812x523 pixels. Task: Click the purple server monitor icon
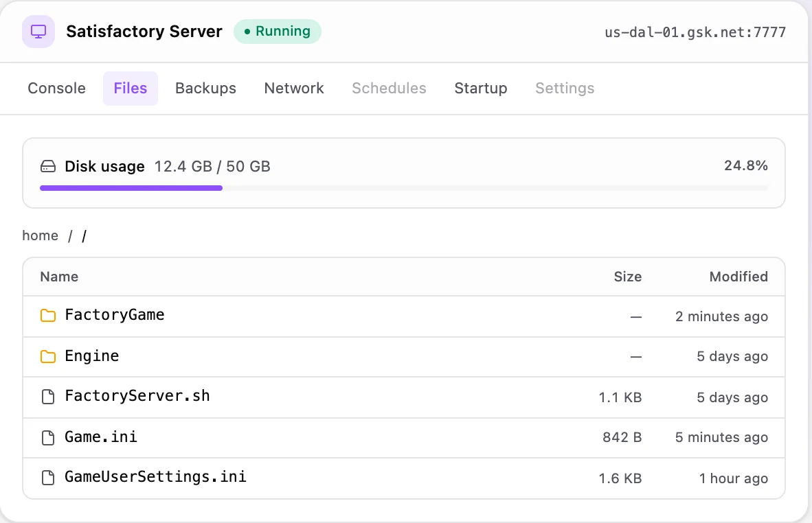pyautogui.click(x=38, y=32)
